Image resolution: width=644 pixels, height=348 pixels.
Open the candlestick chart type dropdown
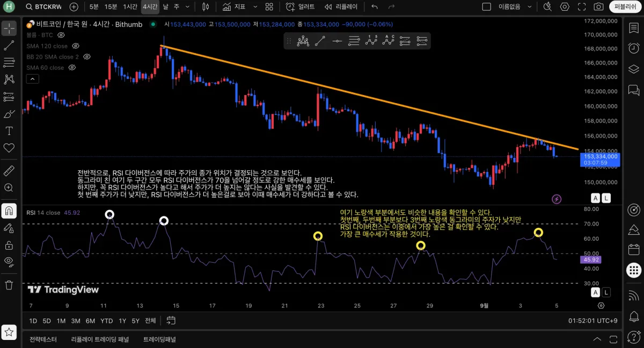pyautogui.click(x=206, y=7)
